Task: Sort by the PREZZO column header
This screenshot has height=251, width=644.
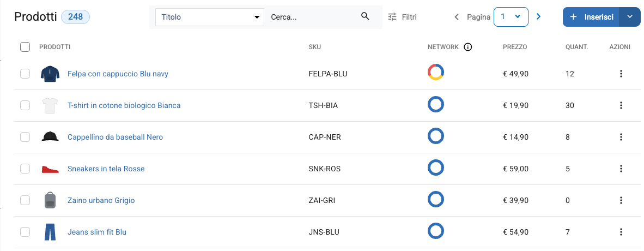Action: tap(515, 47)
